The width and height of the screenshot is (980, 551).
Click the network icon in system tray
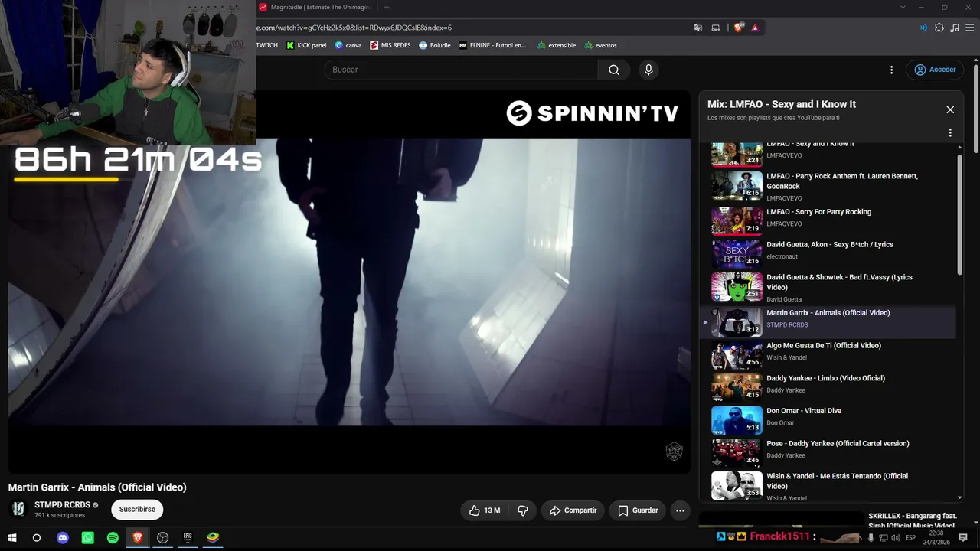coord(883,538)
